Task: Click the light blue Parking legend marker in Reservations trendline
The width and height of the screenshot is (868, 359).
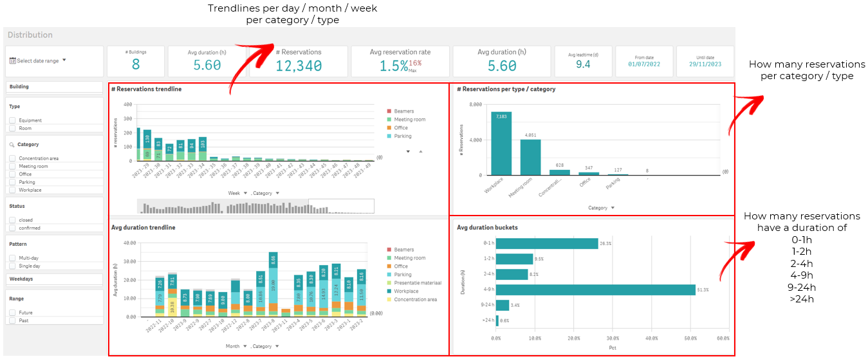Action: tap(389, 136)
